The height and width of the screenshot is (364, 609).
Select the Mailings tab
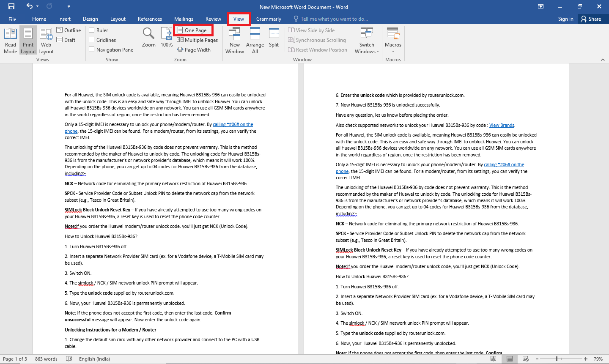(184, 19)
